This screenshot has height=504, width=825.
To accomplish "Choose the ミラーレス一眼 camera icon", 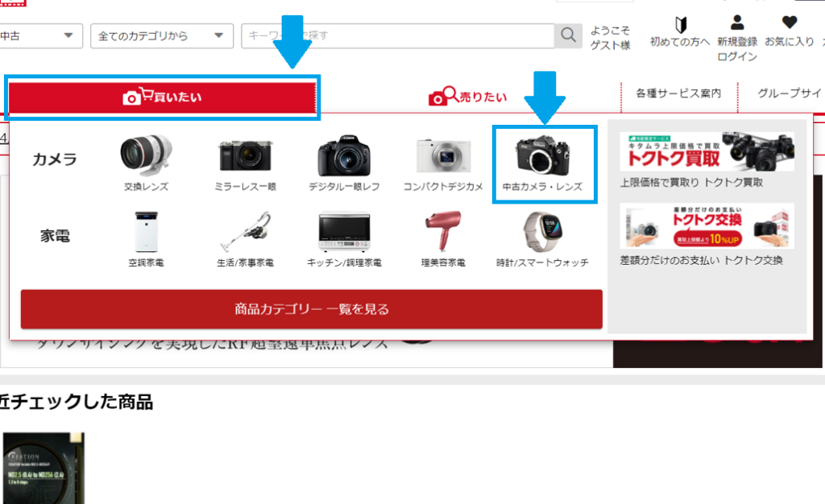I will point(247,155).
